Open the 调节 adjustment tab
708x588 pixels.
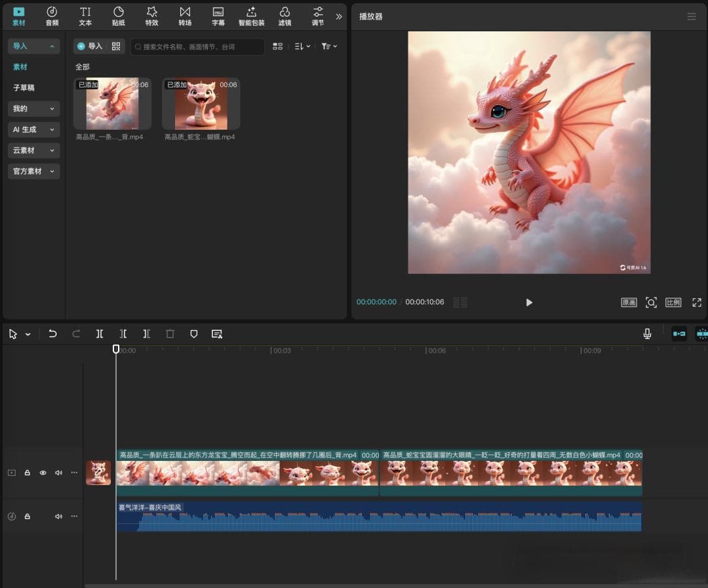tap(318, 16)
